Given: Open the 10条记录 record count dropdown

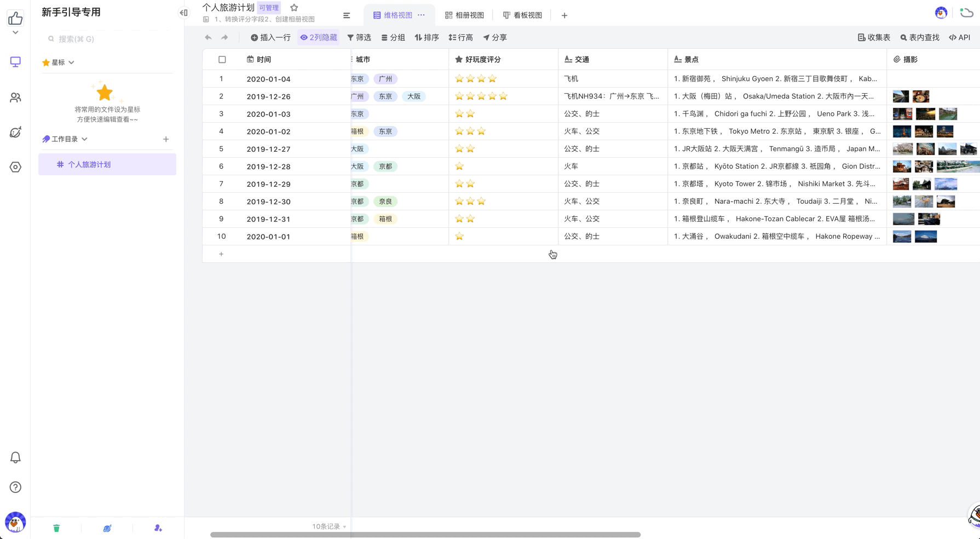Looking at the screenshot, I should point(329,526).
